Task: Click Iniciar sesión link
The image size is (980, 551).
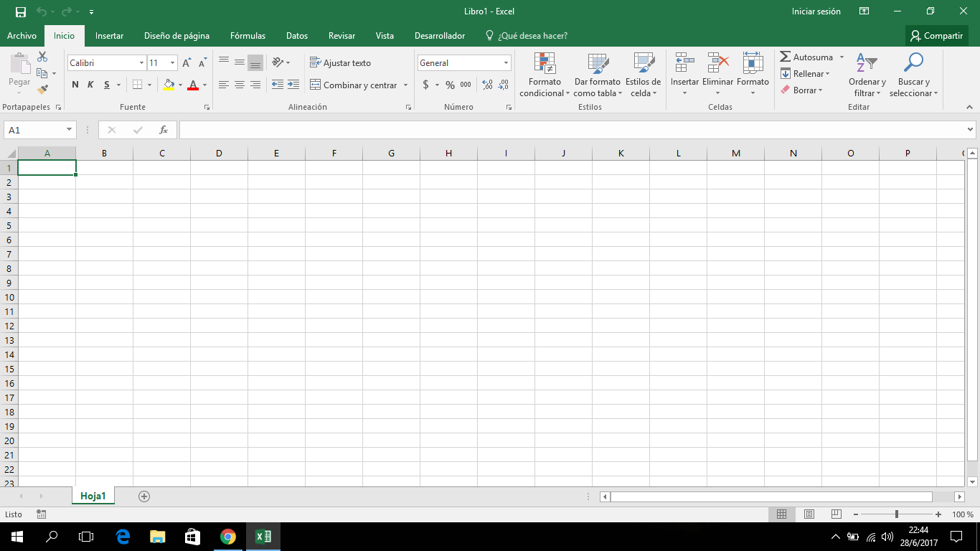Action: pyautogui.click(x=816, y=11)
